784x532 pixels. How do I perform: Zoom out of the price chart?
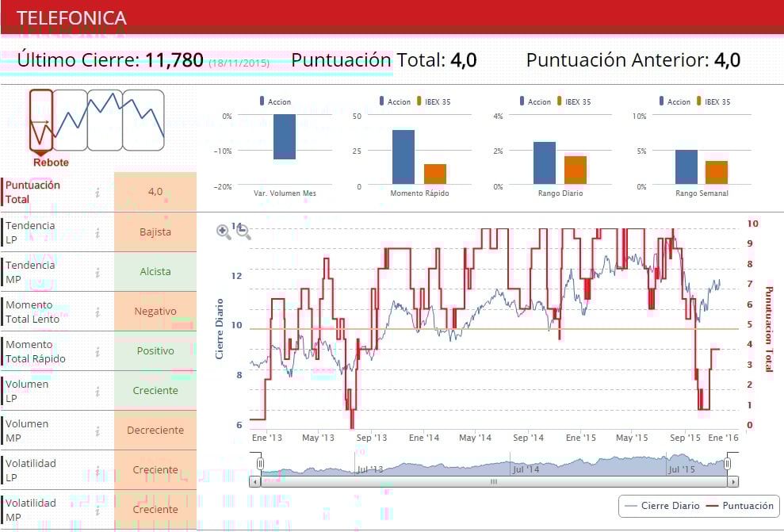pyautogui.click(x=243, y=232)
